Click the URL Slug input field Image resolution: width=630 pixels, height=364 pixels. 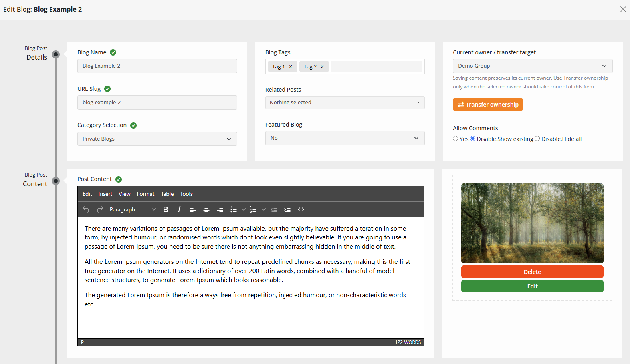coord(157,103)
